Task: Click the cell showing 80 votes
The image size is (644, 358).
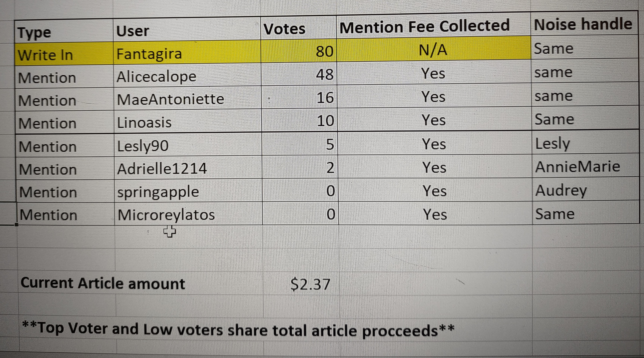Action: [299, 51]
